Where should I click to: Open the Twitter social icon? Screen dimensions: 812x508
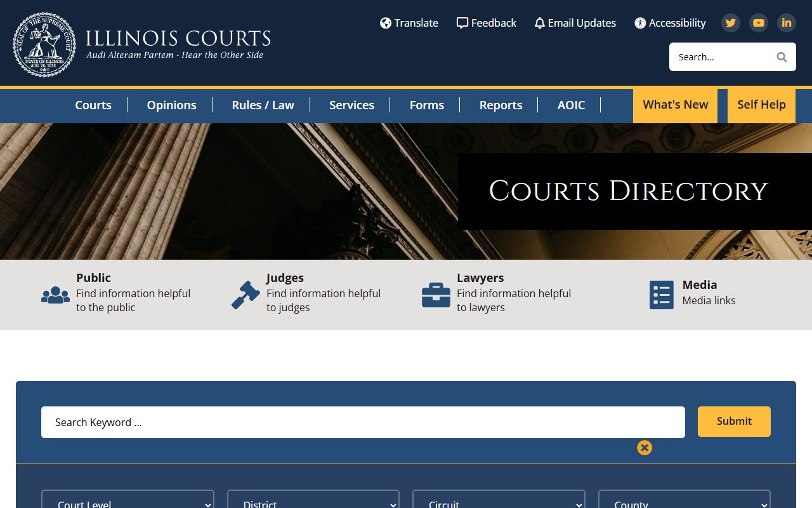[x=731, y=23]
